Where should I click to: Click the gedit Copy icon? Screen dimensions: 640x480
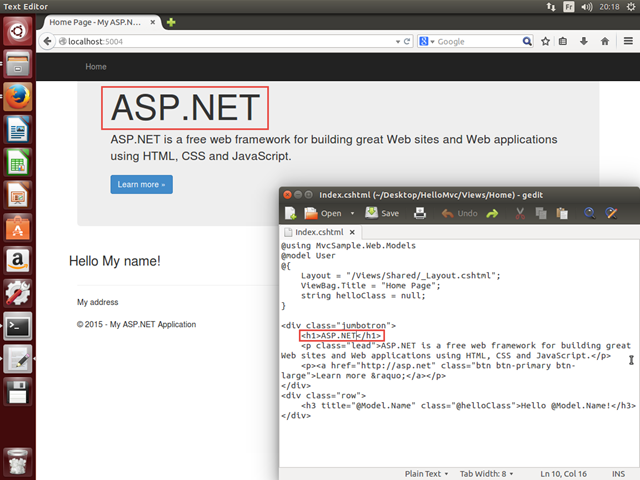point(541,213)
